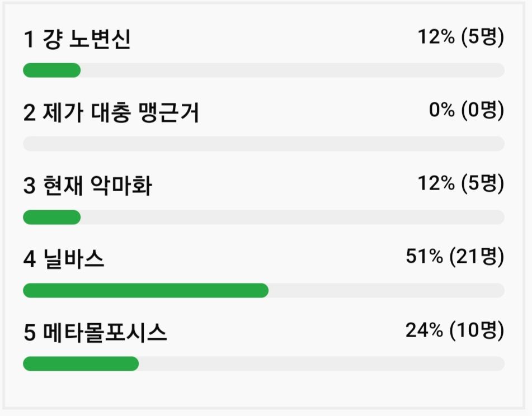Select poll option 2 제가 대충 맹근거
Image resolution: width=532 pixels, height=416 pixels.
111,114
